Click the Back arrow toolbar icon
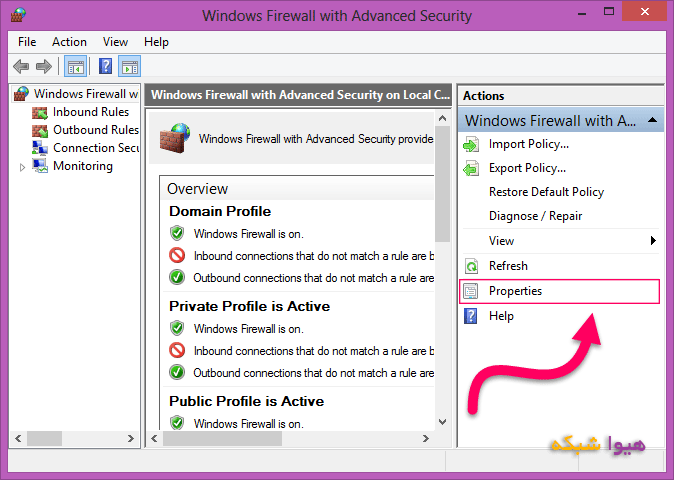Image resolution: width=674 pixels, height=480 pixels. [x=21, y=67]
